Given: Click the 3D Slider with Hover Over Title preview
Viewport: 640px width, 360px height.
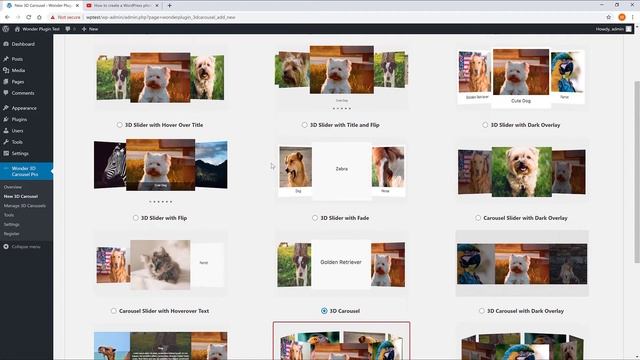Looking at the screenshot, I should tap(160, 77).
